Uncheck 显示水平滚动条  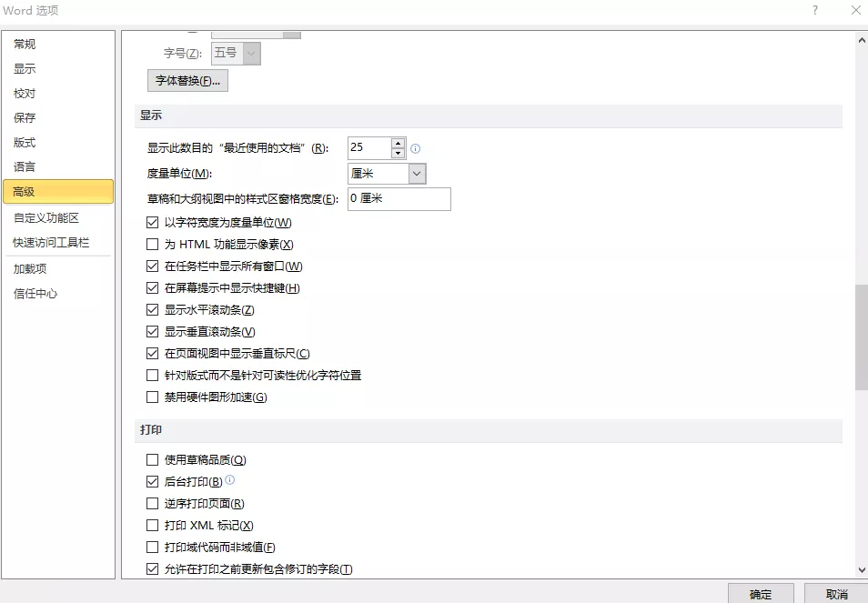tap(151, 309)
